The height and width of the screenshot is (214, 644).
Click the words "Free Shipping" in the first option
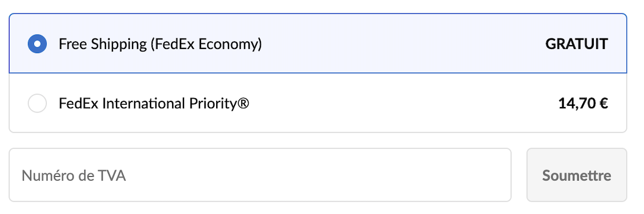[x=103, y=44]
